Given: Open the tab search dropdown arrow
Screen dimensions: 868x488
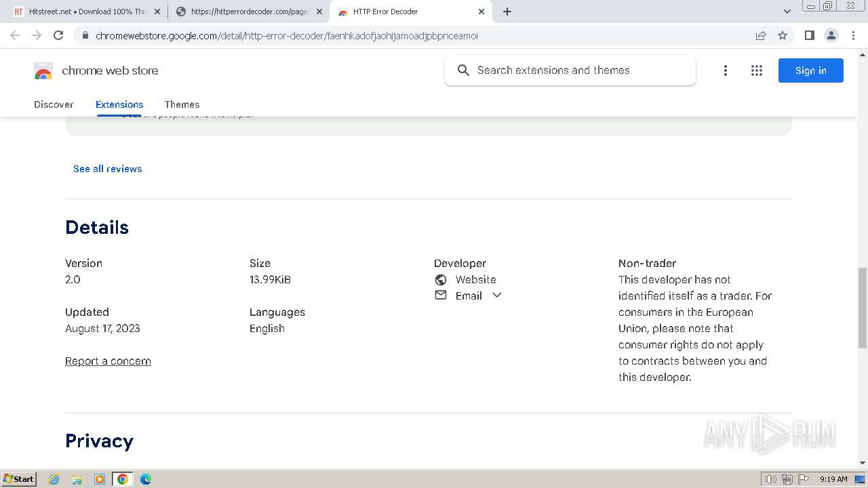Looking at the screenshot, I should tap(787, 12).
